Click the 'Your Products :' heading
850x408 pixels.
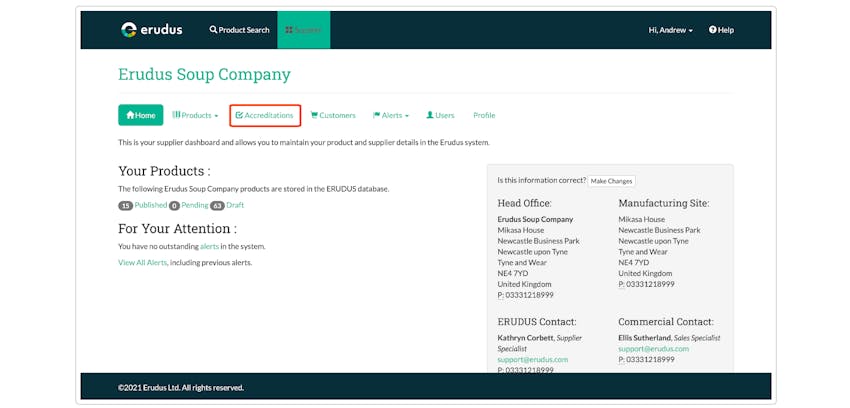164,171
